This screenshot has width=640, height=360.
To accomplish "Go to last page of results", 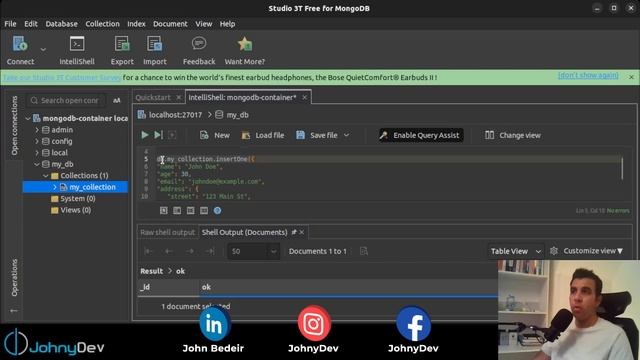I will [210, 251].
